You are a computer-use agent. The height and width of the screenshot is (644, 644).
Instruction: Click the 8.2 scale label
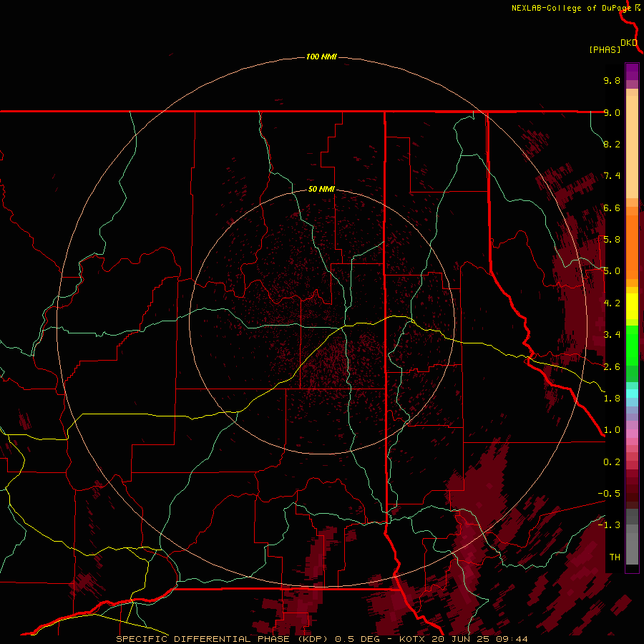(612, 144)
